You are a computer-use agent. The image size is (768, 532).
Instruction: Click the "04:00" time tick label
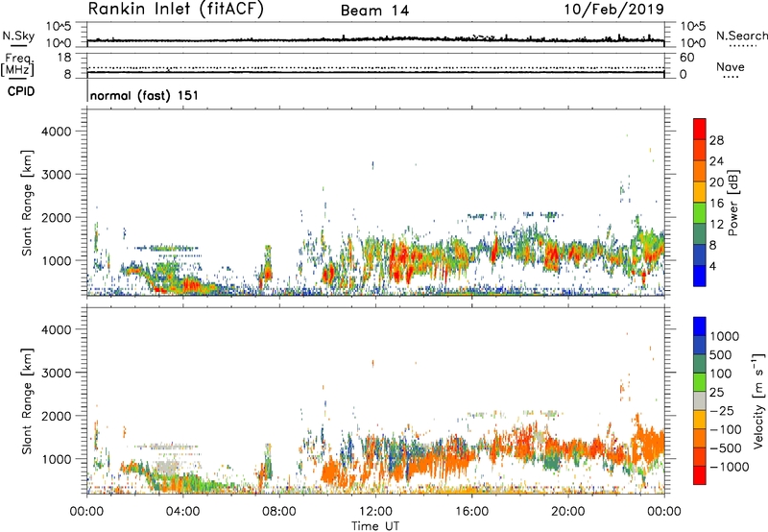(182, 512)
